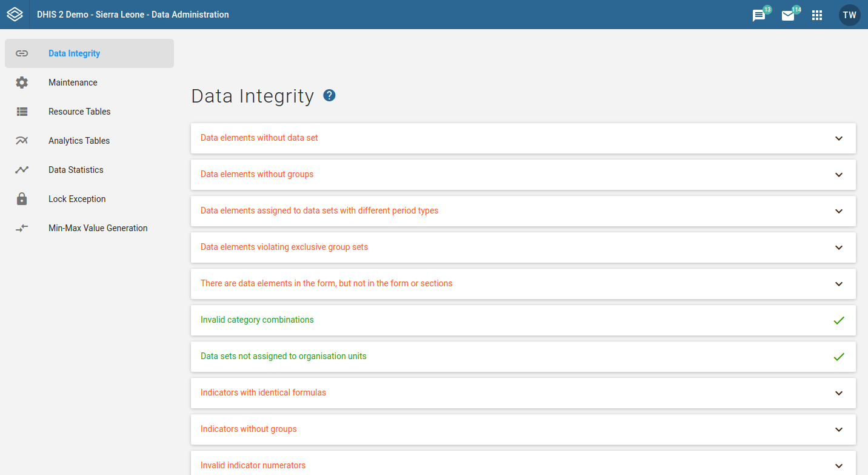Click the Maintenance gear icon

pyautogui.click(x=22, y=83)
